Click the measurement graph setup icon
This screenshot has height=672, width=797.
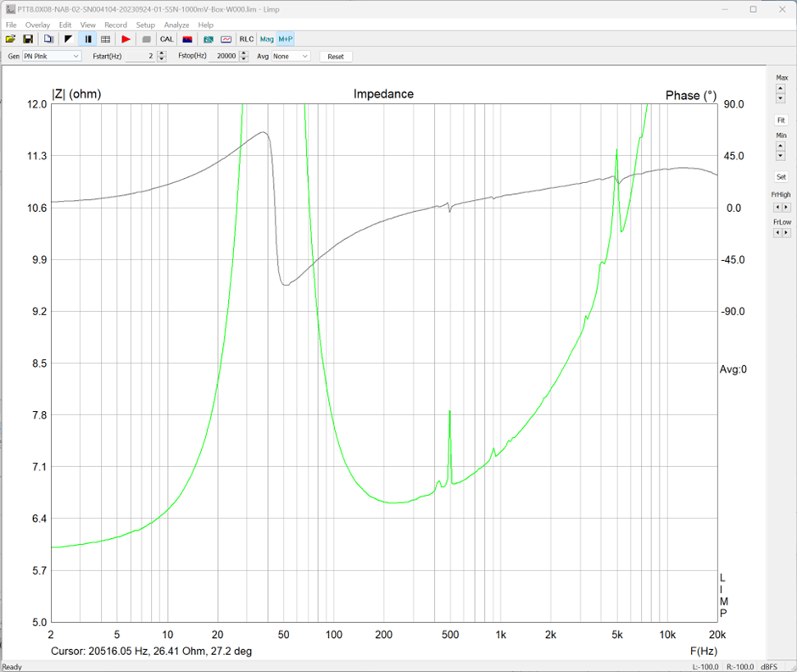[226, 39]
